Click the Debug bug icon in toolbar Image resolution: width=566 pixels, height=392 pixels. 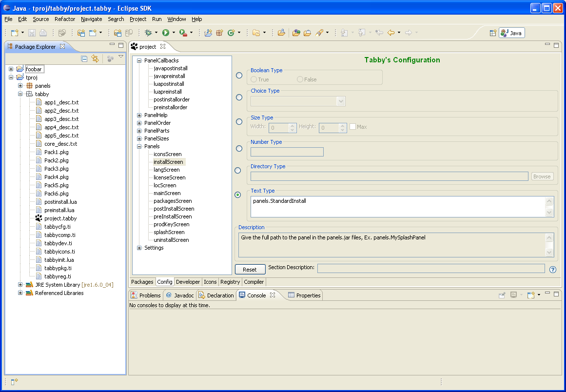click(x=148, y=33)
